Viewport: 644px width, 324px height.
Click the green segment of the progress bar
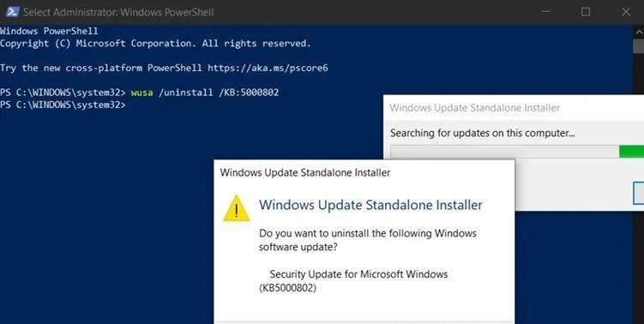(632, 152)
